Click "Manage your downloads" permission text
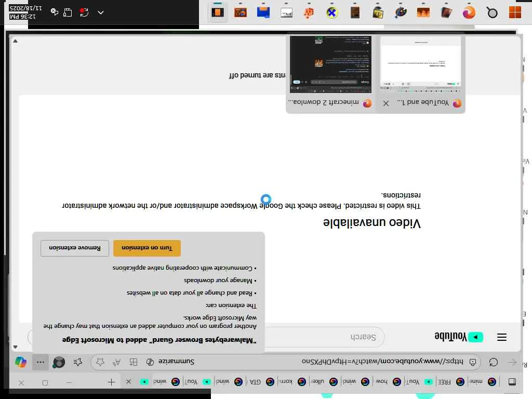Screen dimensions: 532x399 tap(218, 280)
